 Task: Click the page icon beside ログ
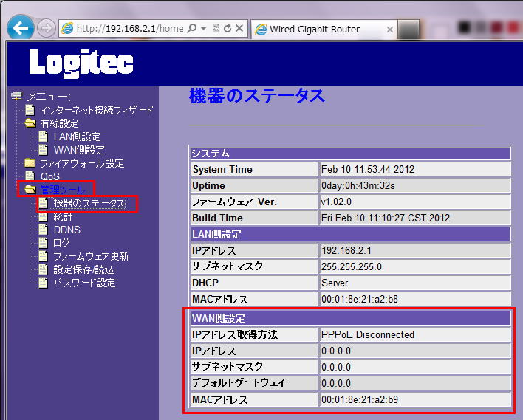(x=43, y=243)
